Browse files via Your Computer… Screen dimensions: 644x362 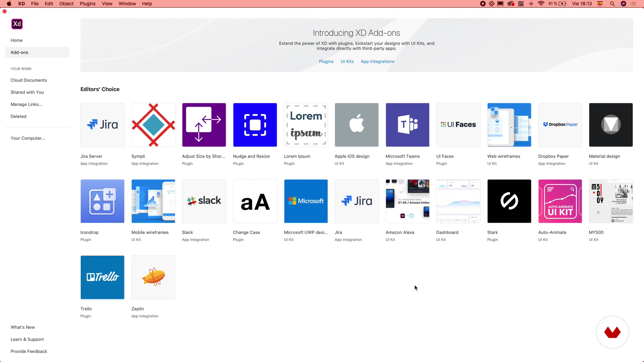tap(28, 138)
